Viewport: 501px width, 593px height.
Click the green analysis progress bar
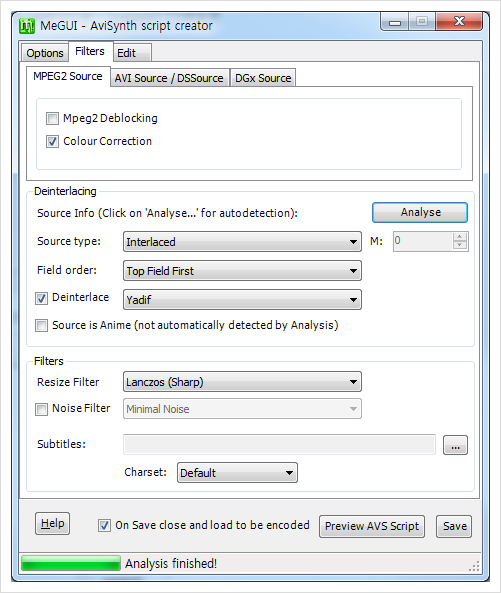[x=71, y=563]
